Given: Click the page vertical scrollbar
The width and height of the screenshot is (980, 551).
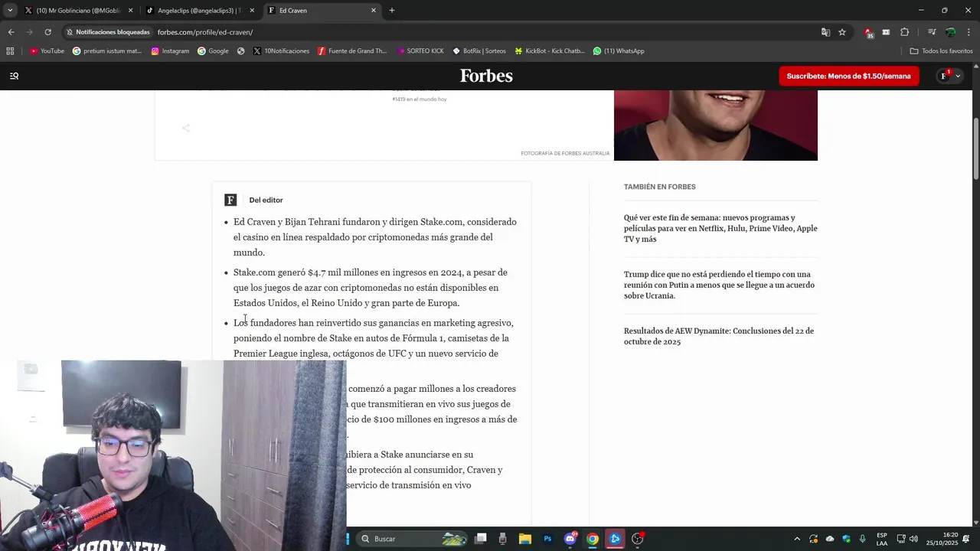Looking at the screenshot, I should [975, 149].
